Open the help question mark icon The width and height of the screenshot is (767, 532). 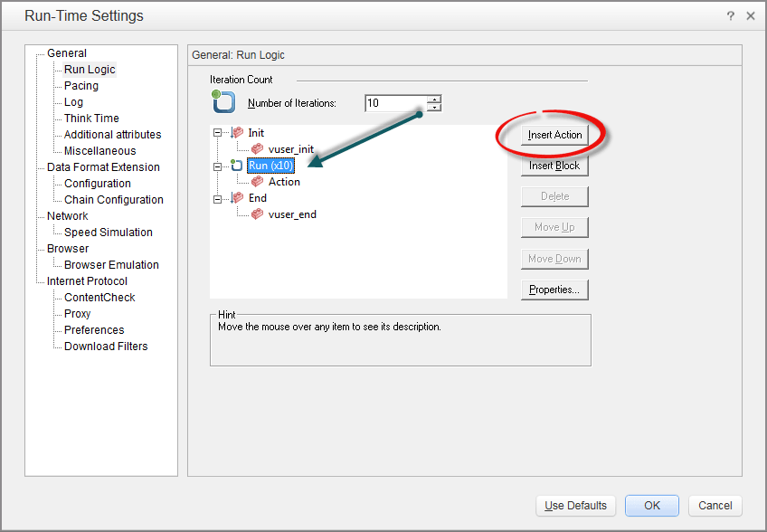[730, 16]
